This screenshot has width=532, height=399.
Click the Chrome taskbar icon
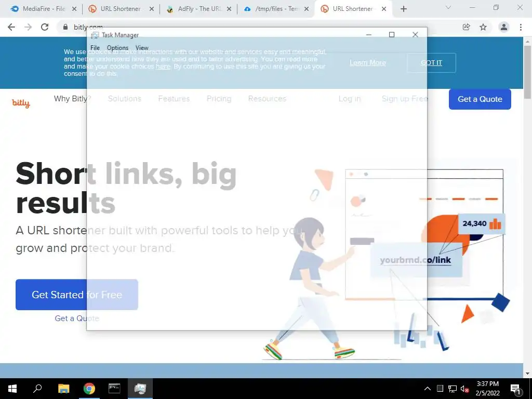coord(89,389)
